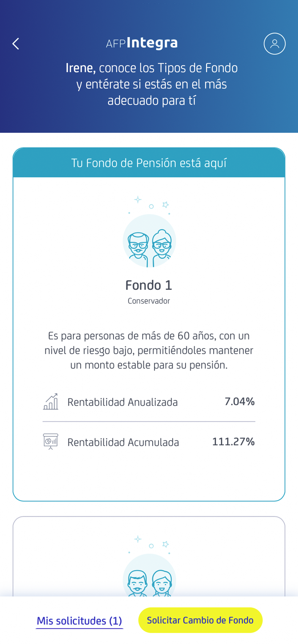Click Solicitar Cambio de Fondo button
Viewport: 298px width, 644px height.
click(200, 620)
